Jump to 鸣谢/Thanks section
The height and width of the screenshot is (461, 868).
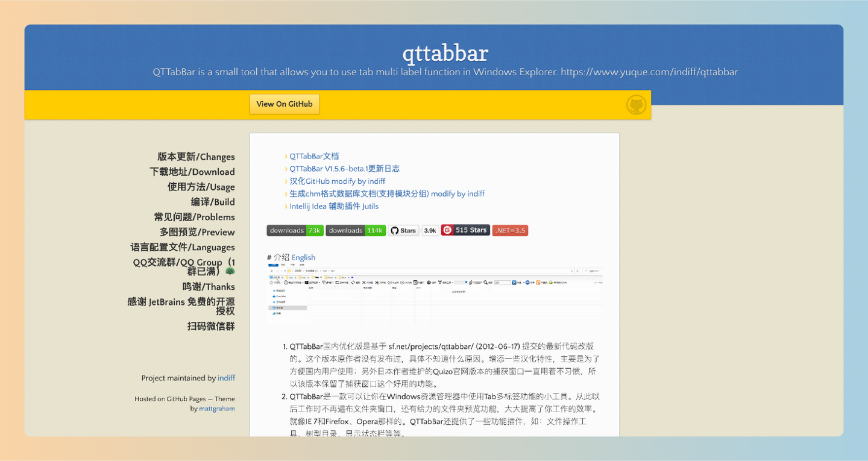[x=209, y=287]
